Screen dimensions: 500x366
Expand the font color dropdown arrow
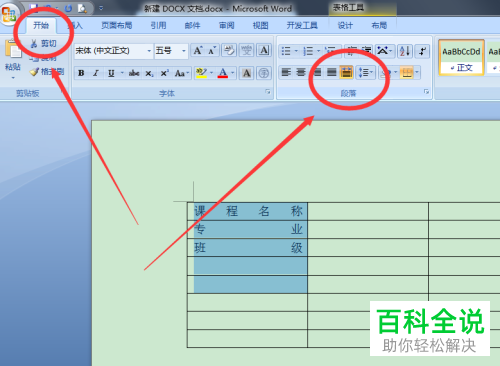[233, 73]
